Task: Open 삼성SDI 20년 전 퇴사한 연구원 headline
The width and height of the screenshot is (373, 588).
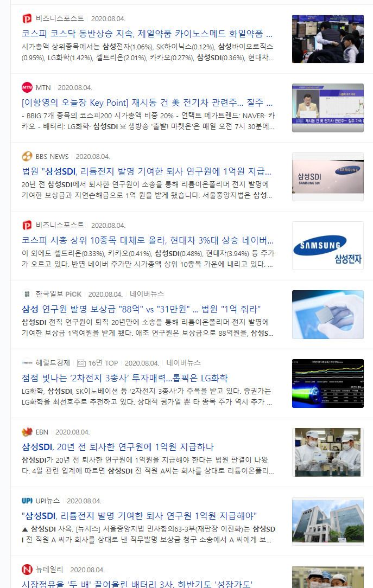Action: tap(117, 447)
